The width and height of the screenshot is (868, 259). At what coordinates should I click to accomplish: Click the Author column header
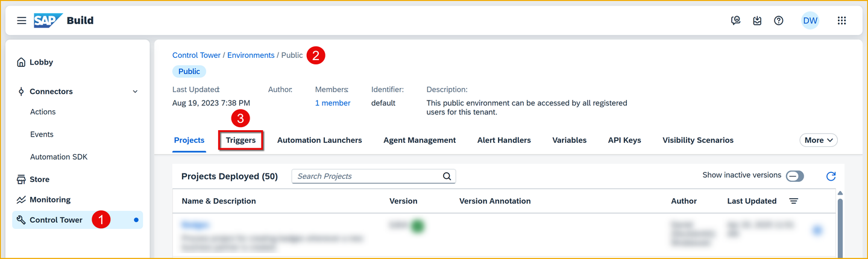point(684,201)
